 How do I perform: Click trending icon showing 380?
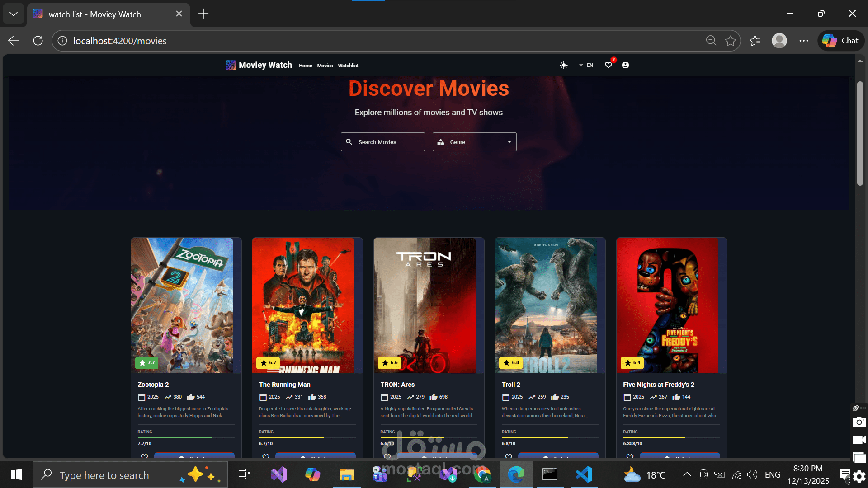point(168,397)
